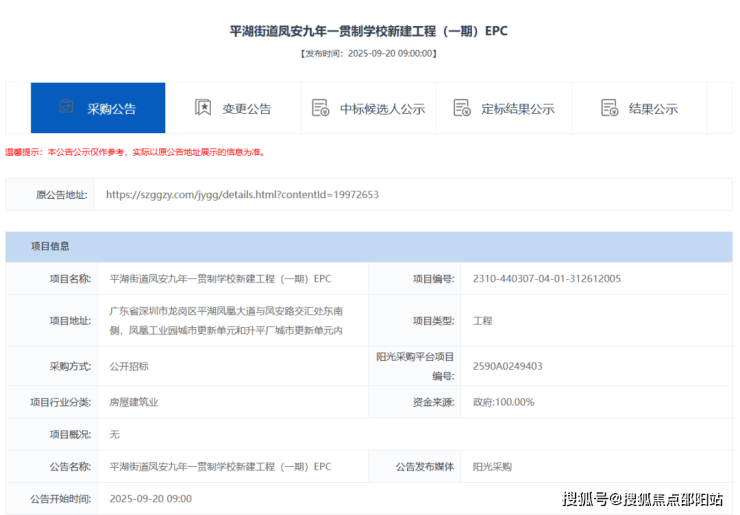Click the icon next to 定标结果公示
The image size is (740, 515).
[x=461, y=108]
